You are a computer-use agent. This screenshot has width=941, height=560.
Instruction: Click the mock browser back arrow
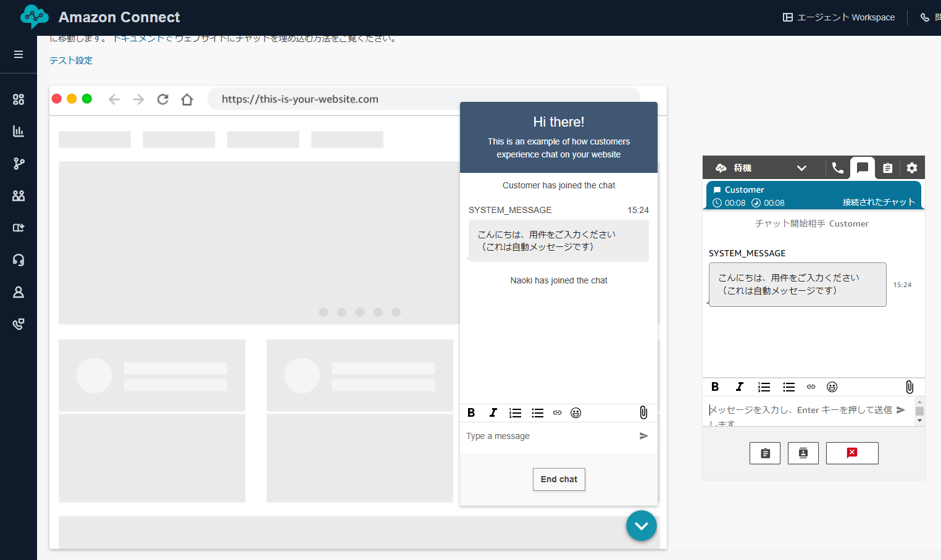pos(114,99)
